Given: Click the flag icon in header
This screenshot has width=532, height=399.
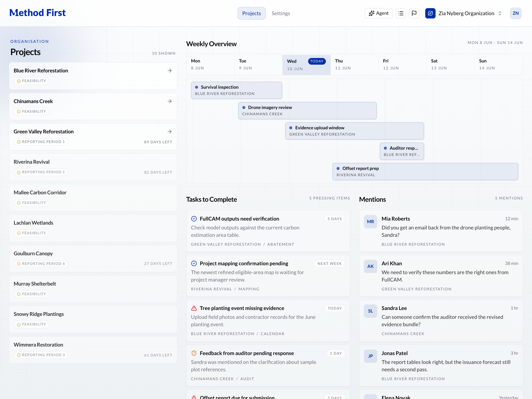Looking at the screenshot, I should 414,13.
